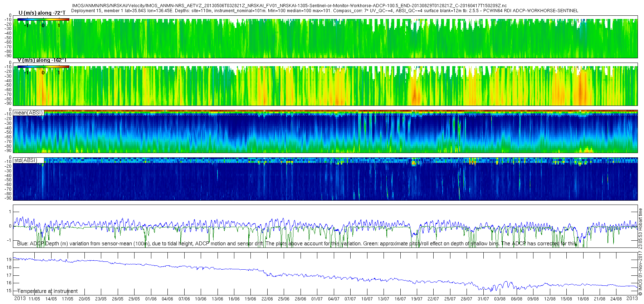Select the 03/08 date tick on time axis

500,299
